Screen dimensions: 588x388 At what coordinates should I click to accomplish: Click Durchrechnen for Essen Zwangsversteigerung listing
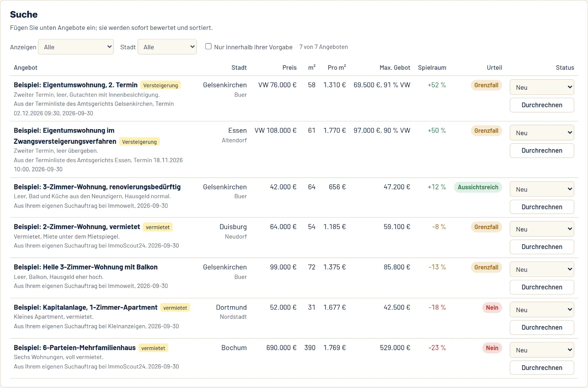pos(542,151)
